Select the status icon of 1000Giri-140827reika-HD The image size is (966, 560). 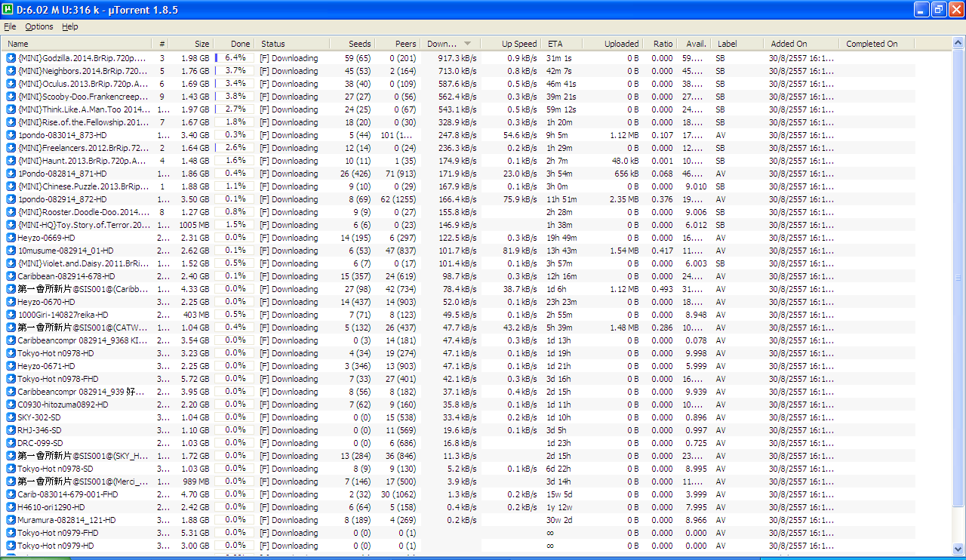pos(11,315)
